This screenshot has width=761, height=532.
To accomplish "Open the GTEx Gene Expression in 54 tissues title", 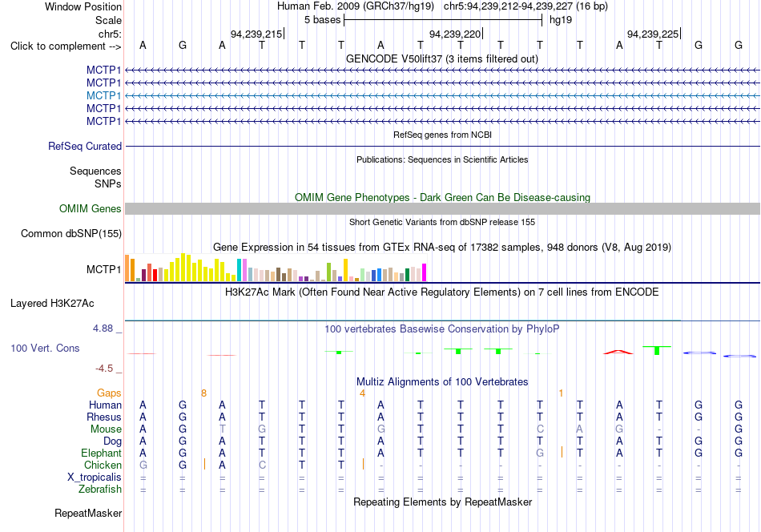I will 442,247.
